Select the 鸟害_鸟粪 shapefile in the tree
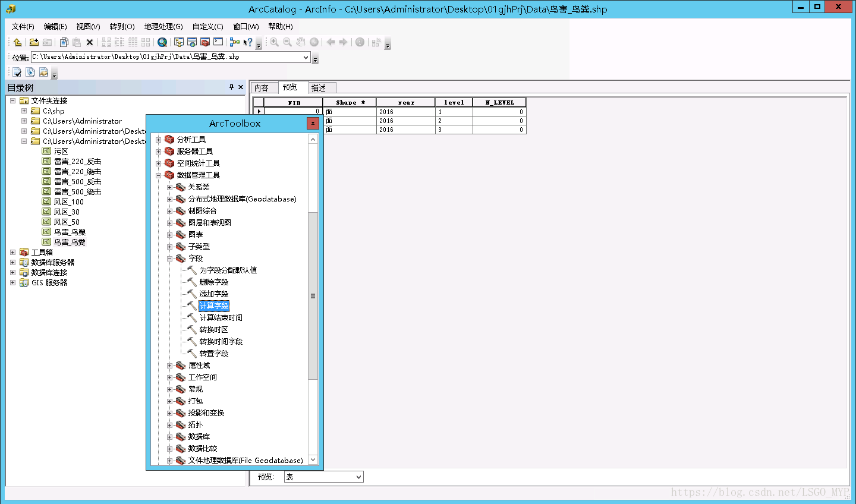856x504 pixels. [x=70, y=242]
